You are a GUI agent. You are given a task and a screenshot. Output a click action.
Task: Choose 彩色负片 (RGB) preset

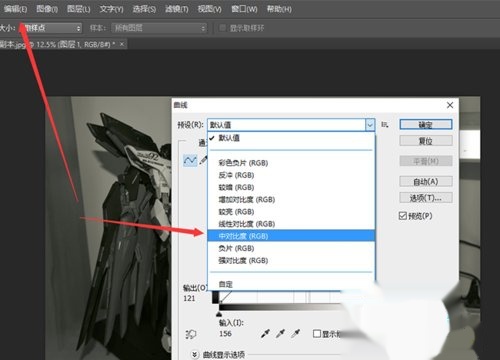pos(291,163)
